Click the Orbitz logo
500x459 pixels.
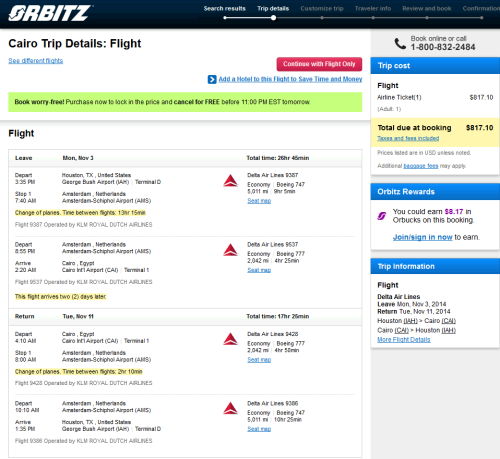coord(50,14)
